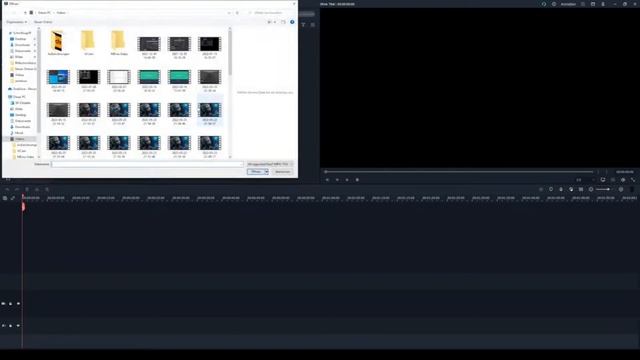Select the folder with the orange cover
This screenshot has width=640, height=360.
click(x=58, y=43)
